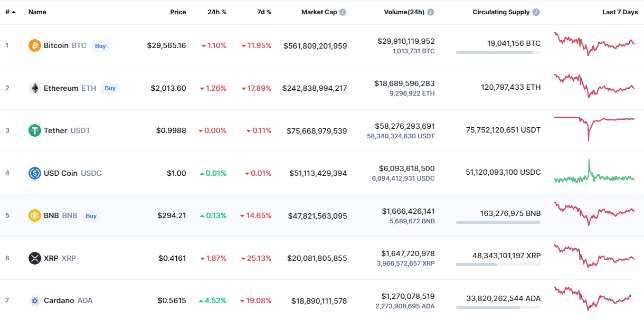644x320 pixels.
Task: Click XRP circulating supply progress bar
Action: pos(498,265)
